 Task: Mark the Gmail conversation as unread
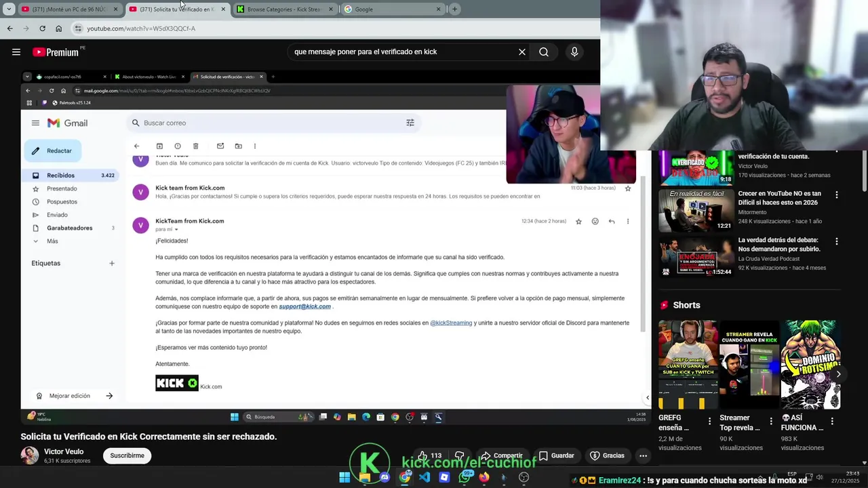tap(220, 146)
